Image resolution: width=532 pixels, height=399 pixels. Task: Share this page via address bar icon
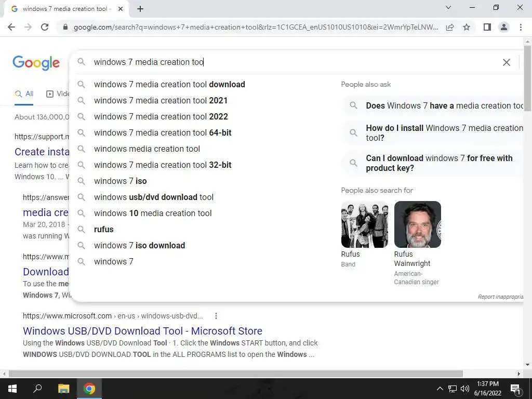(450, 27)
